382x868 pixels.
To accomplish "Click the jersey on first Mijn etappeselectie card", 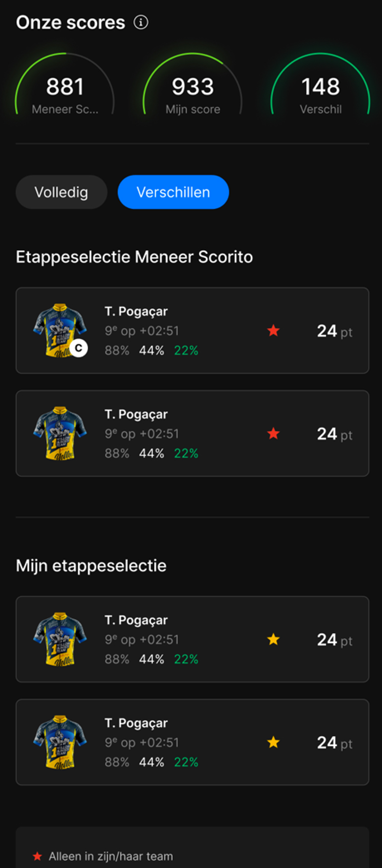I will [x=60, y=639].
